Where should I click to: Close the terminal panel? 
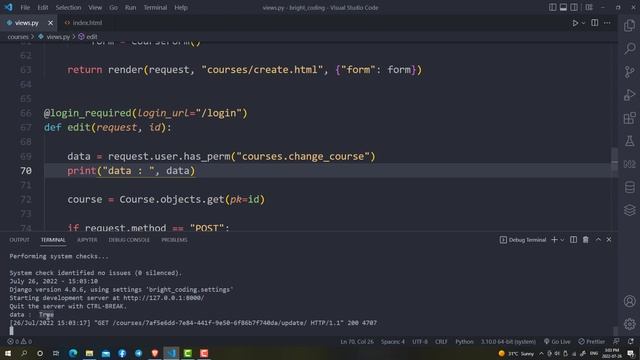pos(609,240)
